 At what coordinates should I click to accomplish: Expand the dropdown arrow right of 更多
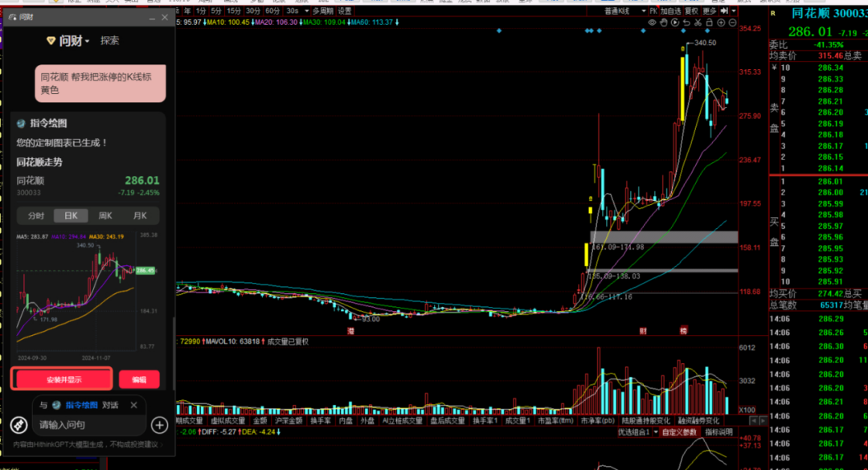click(734, 11)
